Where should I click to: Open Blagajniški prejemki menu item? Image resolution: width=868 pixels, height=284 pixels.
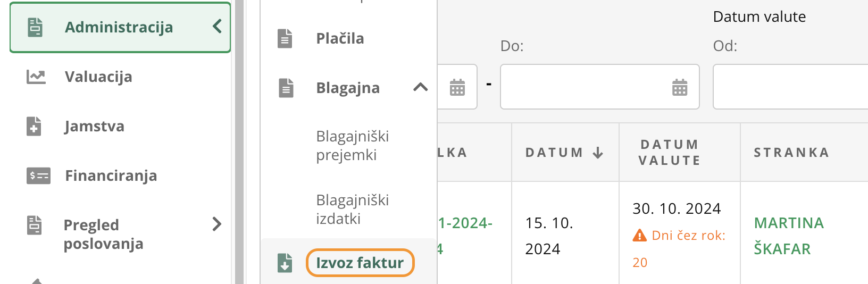click(353, 146)
